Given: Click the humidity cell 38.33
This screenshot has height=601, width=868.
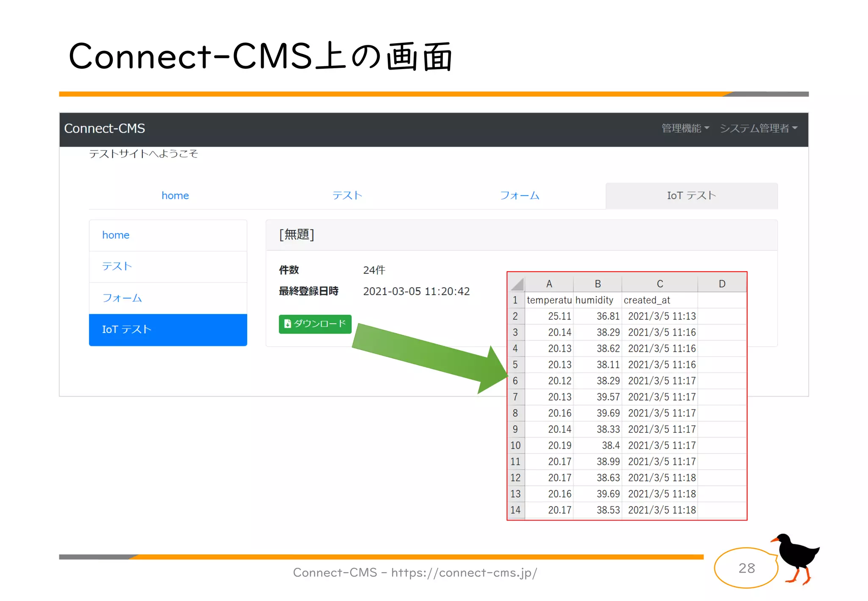Looking at the screenshot, I should (598, 429).
